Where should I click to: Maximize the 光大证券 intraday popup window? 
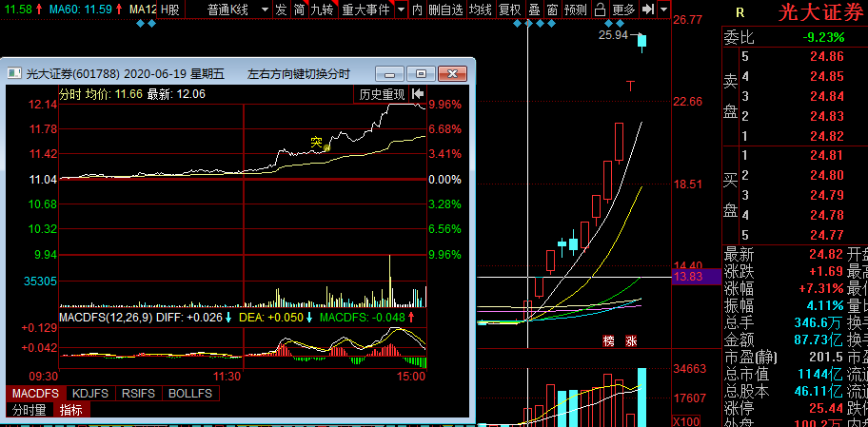[421, 73]
